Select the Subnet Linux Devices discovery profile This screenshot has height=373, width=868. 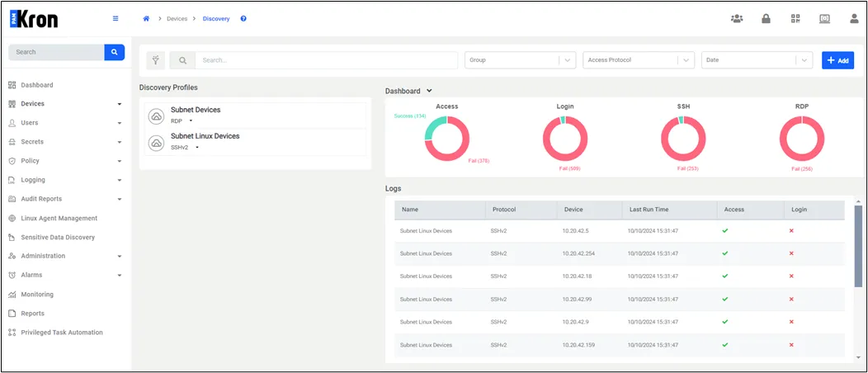[255, 142]
